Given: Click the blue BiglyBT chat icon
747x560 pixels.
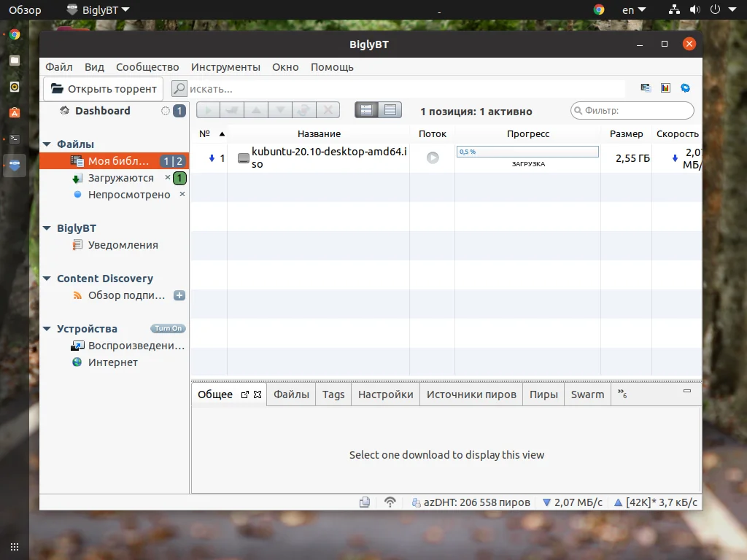Looking at the screenshot, I should tap(686, 87).
